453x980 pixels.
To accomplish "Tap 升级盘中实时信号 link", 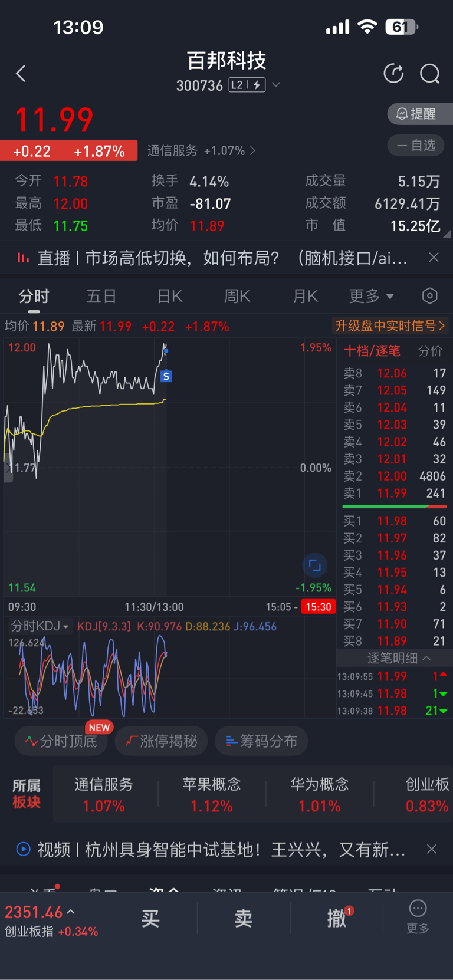I will (390, 325).
